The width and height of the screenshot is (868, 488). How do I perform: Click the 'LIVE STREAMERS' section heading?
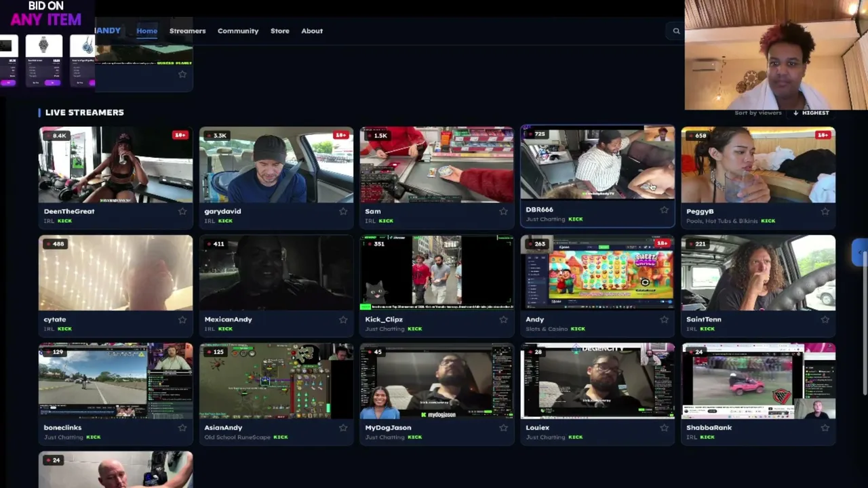tap(85, 113)
